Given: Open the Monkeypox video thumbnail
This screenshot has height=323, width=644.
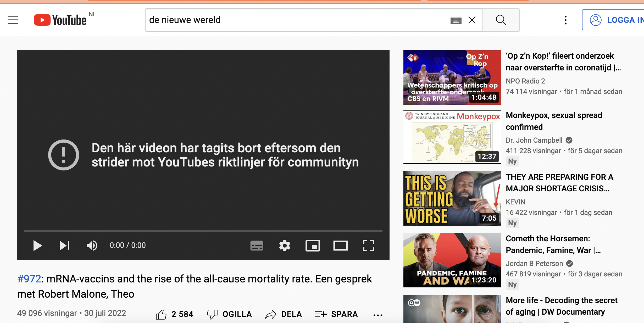Looking at the screenshot, I should click(x=452, y=137).
